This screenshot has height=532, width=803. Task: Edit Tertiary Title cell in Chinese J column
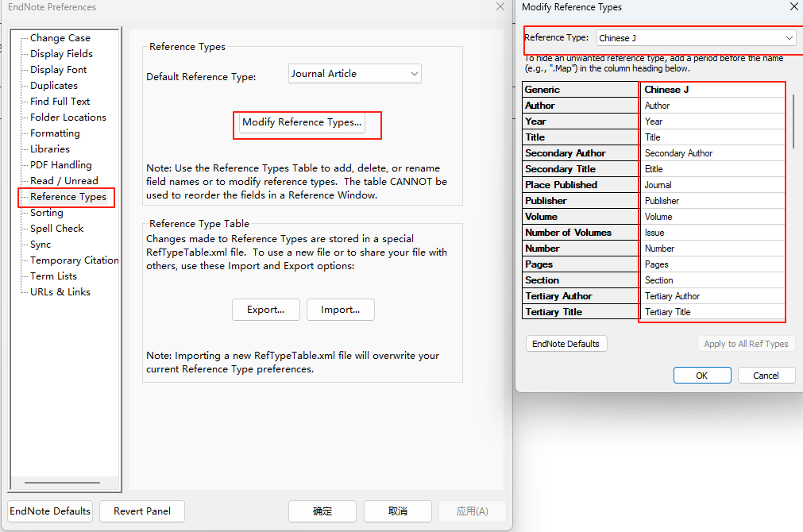(713, 312)
